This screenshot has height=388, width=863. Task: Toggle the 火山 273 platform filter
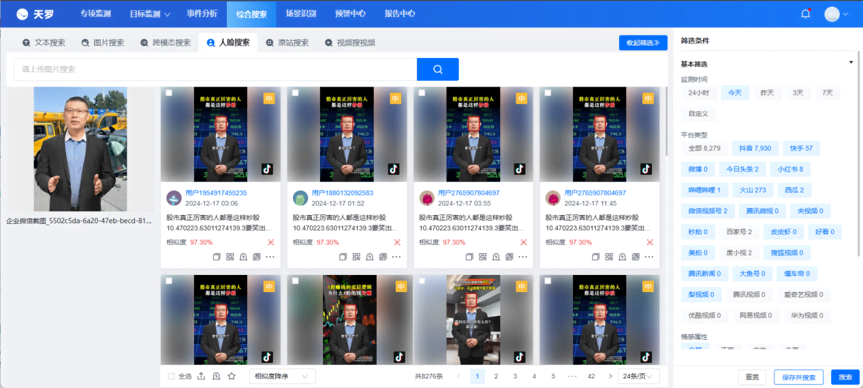[752, 190]
